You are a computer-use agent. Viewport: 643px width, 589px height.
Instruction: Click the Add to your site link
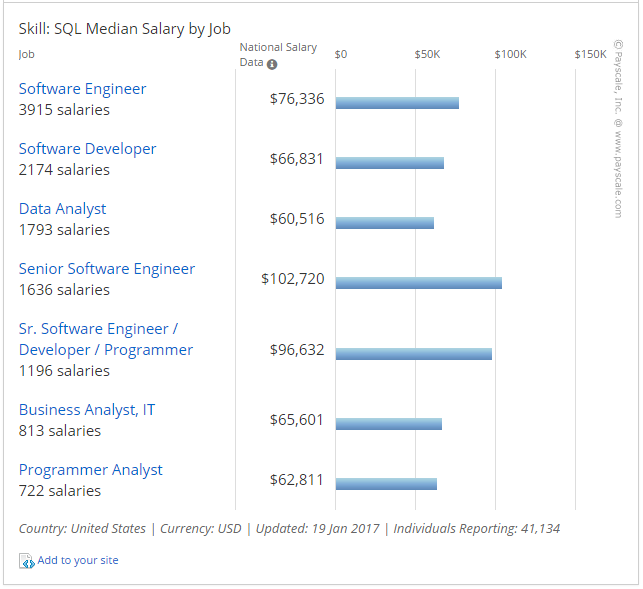78,560
